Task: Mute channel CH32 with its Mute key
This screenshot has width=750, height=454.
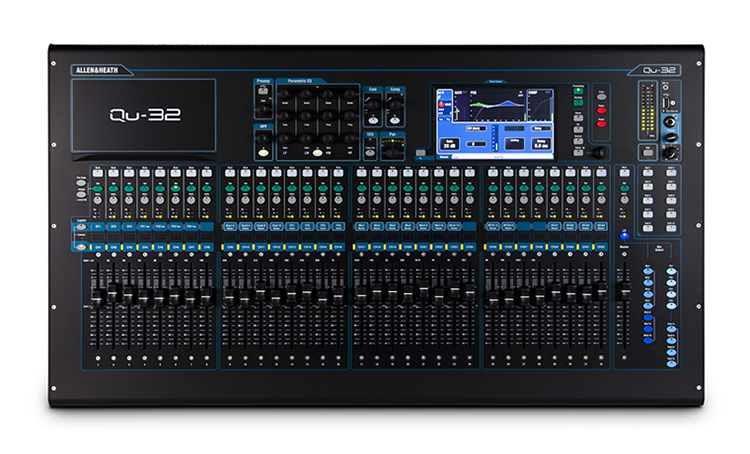Action: pos(601,173)
